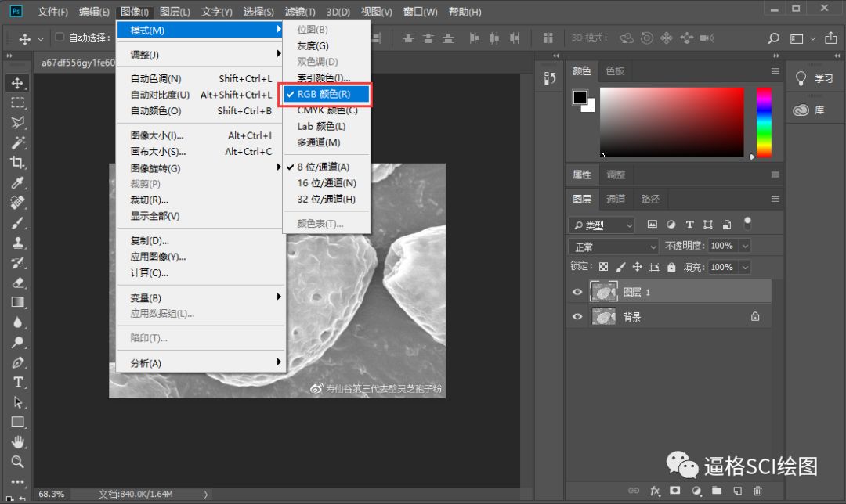The width and height of the screenshot is (846, 504).
Task: Select the Eyedropper tool
Action: [x=17, y=182]
